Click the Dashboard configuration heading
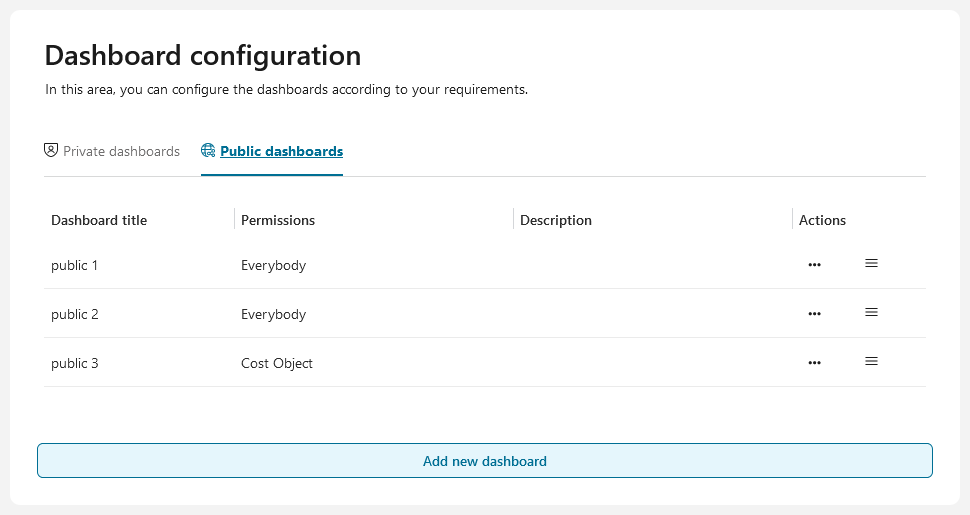970x515 pixels. point(203,56)
